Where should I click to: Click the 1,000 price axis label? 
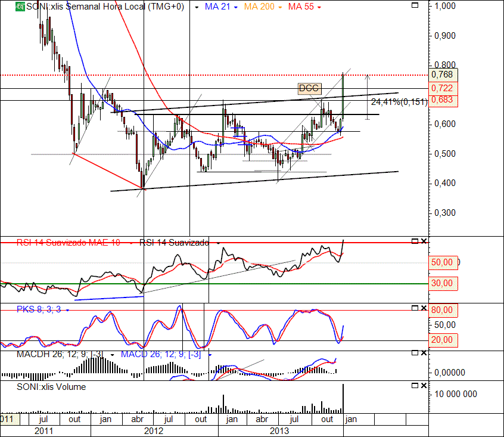point(445,6)
